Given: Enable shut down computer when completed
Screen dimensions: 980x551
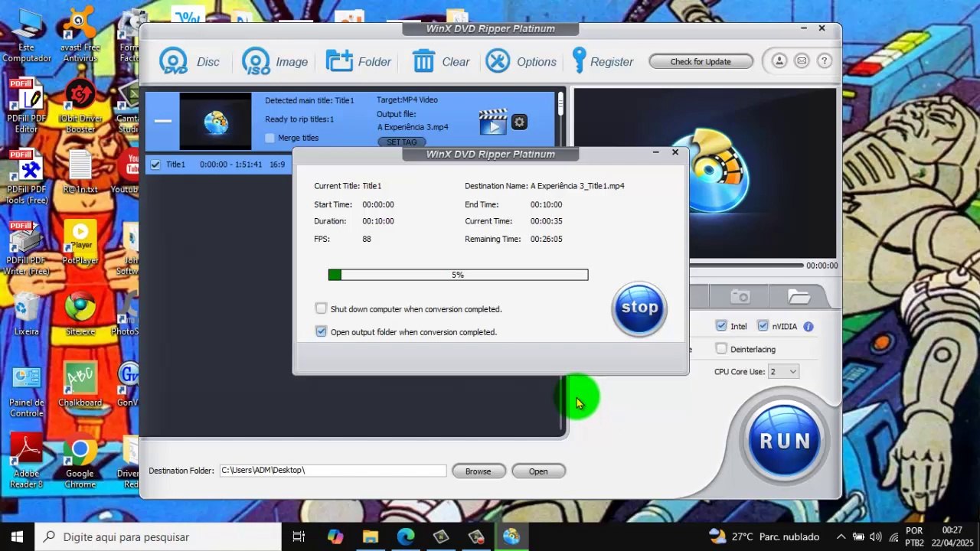Looking at the screenshot, I should tap(321, 308).
